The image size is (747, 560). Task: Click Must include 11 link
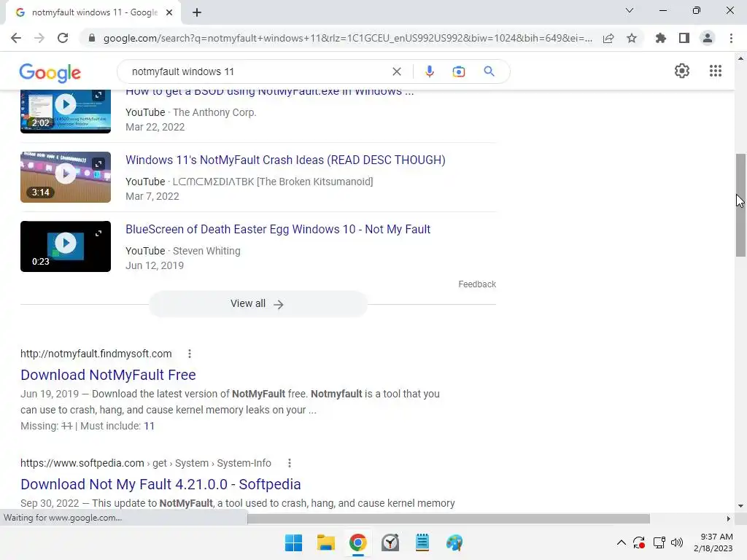[x=149, y=426]
